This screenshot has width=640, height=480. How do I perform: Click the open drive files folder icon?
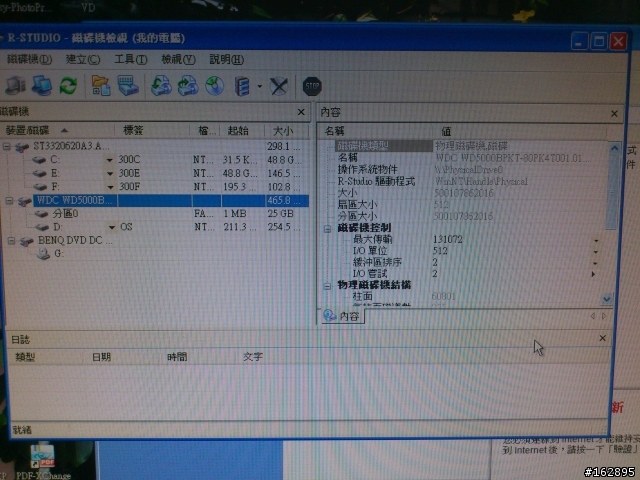(100, 86)
